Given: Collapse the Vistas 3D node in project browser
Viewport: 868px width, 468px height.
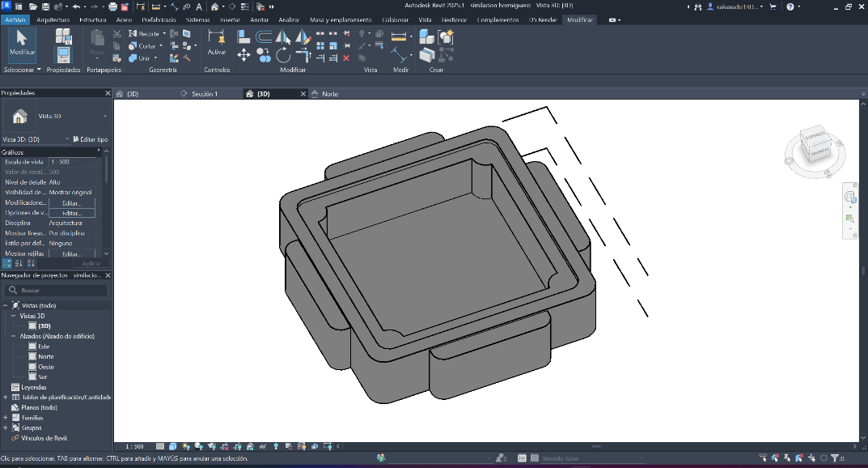Looking at the screenshot, I should coord(14,316).
